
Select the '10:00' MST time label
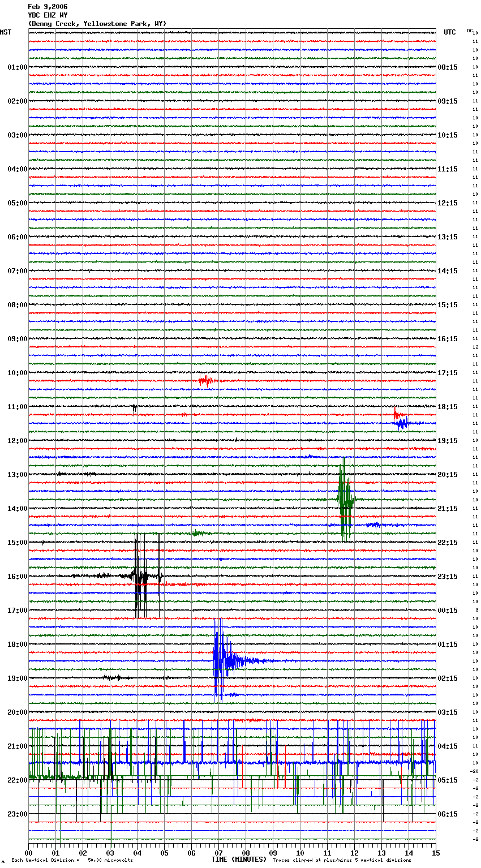click(18, 373)
